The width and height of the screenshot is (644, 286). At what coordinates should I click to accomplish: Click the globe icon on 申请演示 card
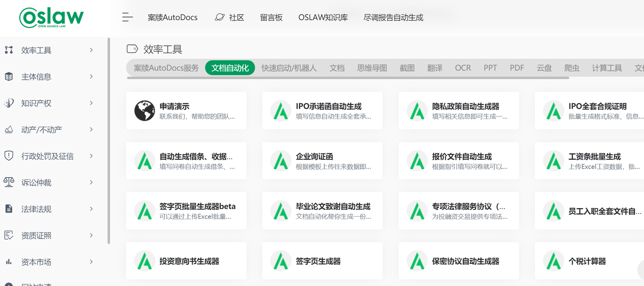point(144,110)
